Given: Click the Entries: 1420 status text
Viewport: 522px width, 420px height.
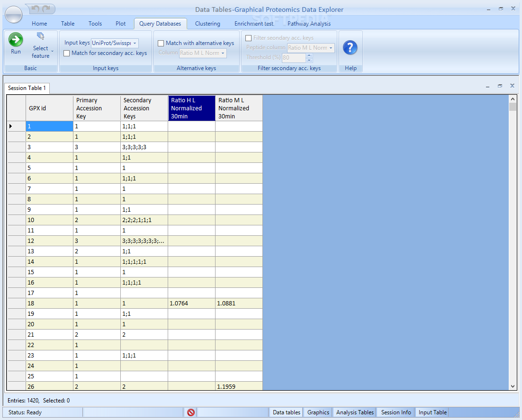Looking at the screenshot, I should [x=23, y=401].
